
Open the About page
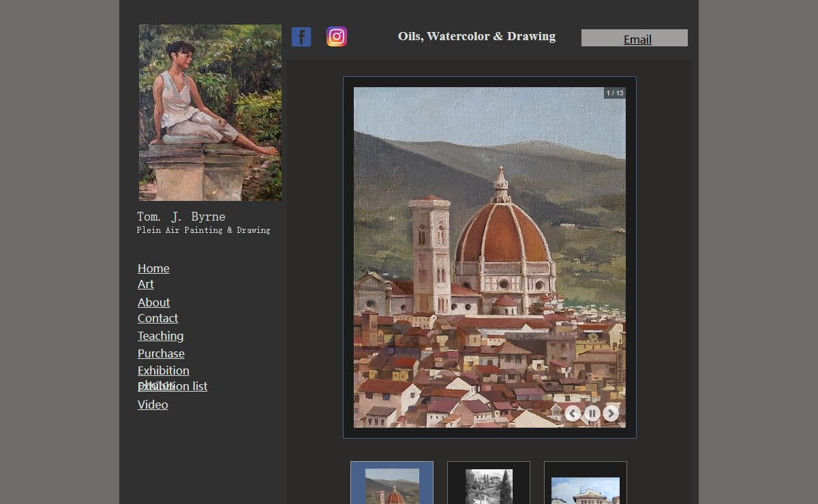(154, 302)
